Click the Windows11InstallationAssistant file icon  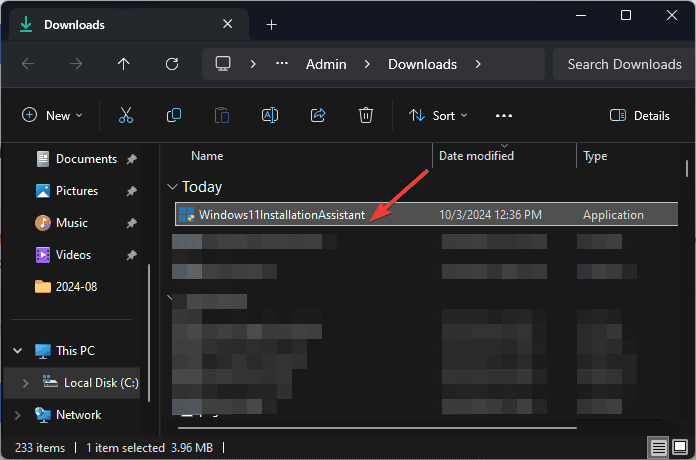186,215
